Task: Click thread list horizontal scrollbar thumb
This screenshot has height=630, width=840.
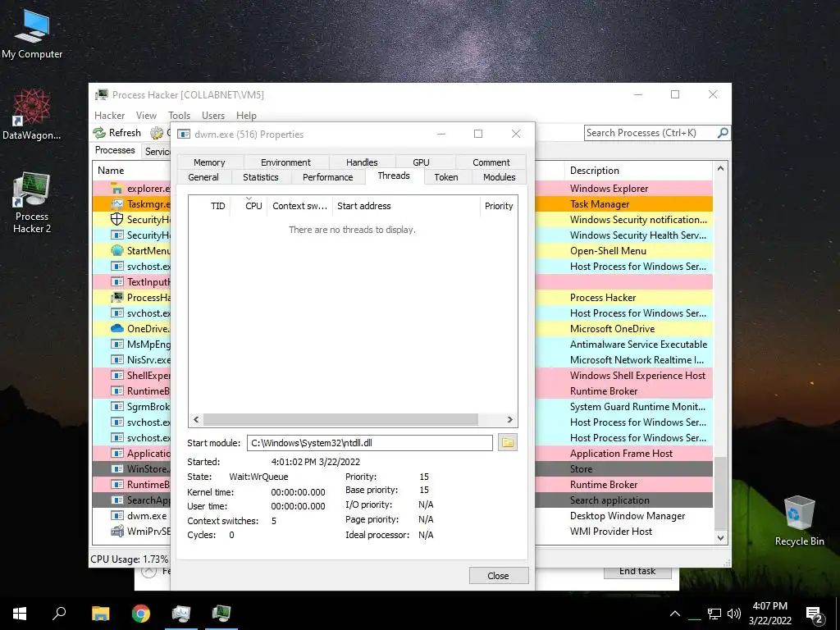Action: pos(340,419)
